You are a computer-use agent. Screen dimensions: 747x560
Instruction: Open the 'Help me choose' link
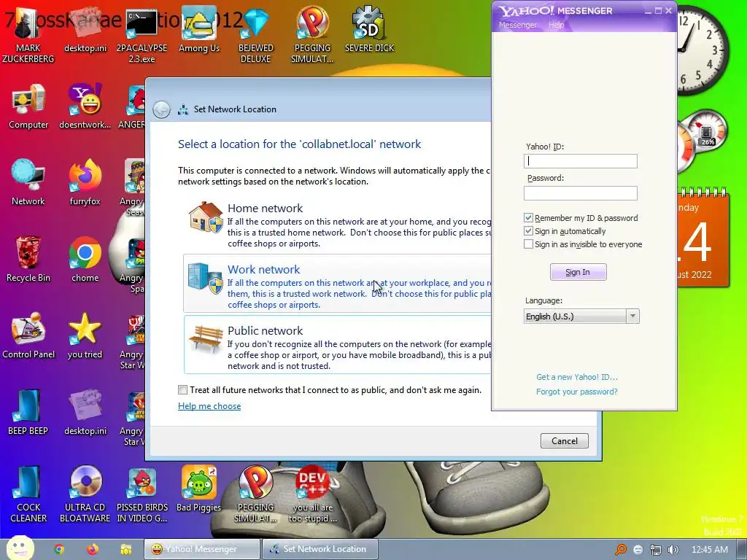(209, 406)
